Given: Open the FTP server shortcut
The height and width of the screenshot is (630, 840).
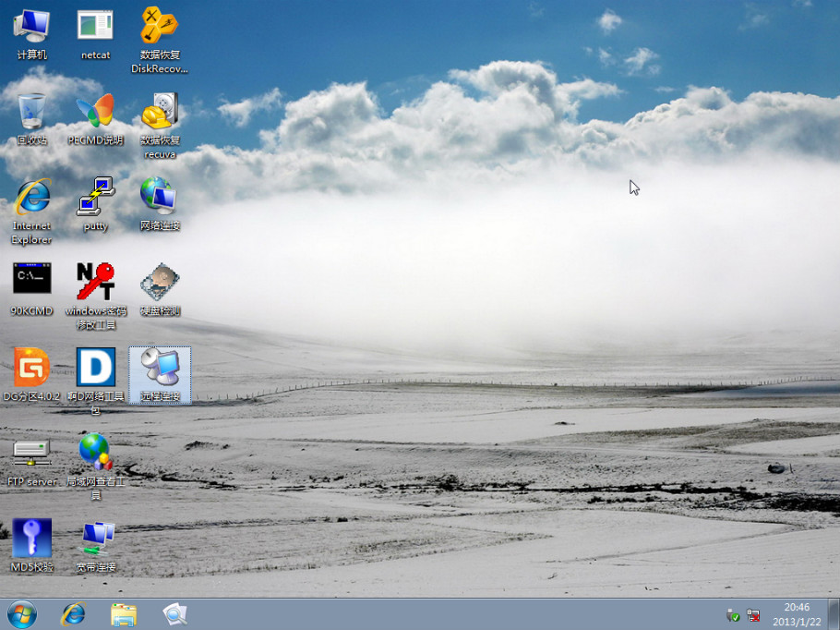Looking at the screenshot, I should 31,453.
